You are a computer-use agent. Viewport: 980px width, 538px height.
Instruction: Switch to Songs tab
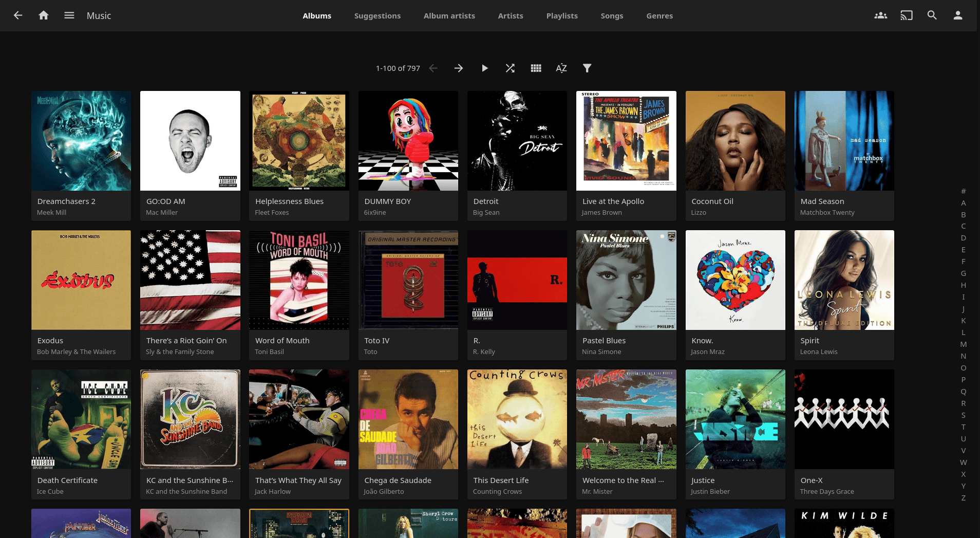[612, 15]
